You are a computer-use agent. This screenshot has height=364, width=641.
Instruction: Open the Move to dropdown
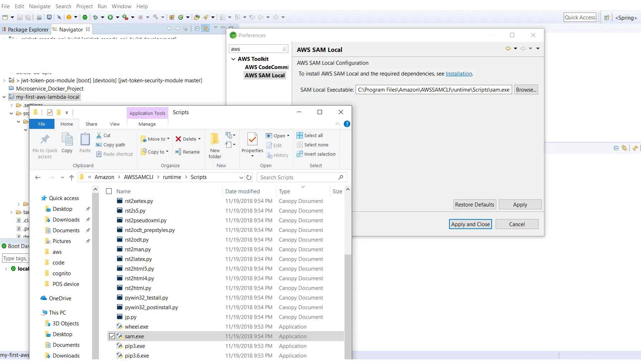click(155, 139)
